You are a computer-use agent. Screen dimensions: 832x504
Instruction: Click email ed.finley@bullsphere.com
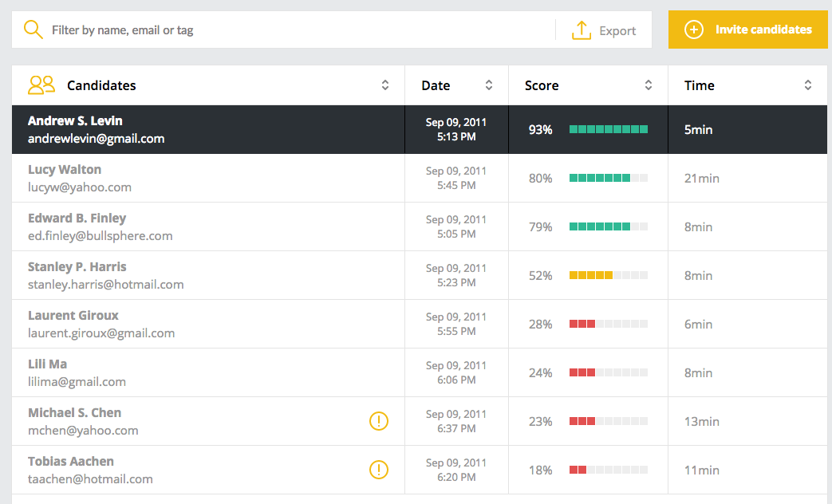click(101, 235)
